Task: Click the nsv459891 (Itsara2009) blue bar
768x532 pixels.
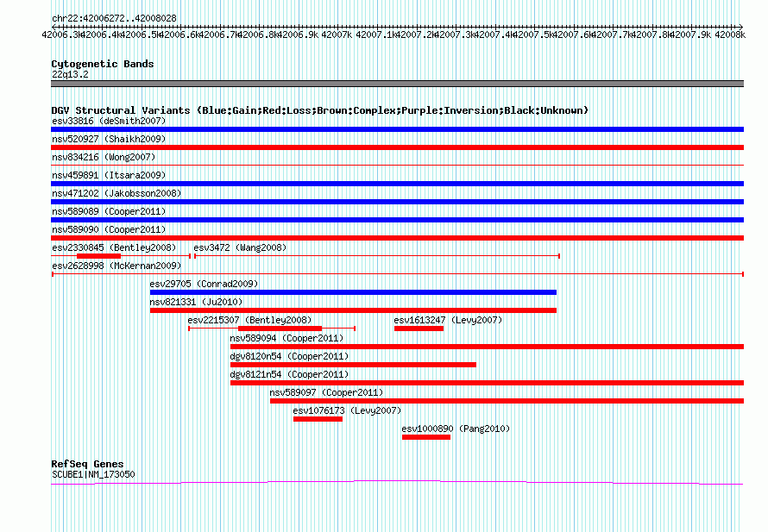Action: (x=397, y=184)
